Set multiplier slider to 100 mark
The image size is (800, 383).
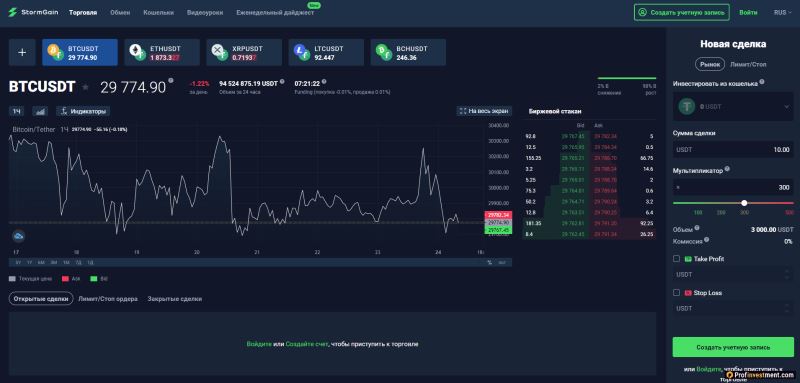coord(697,212)
